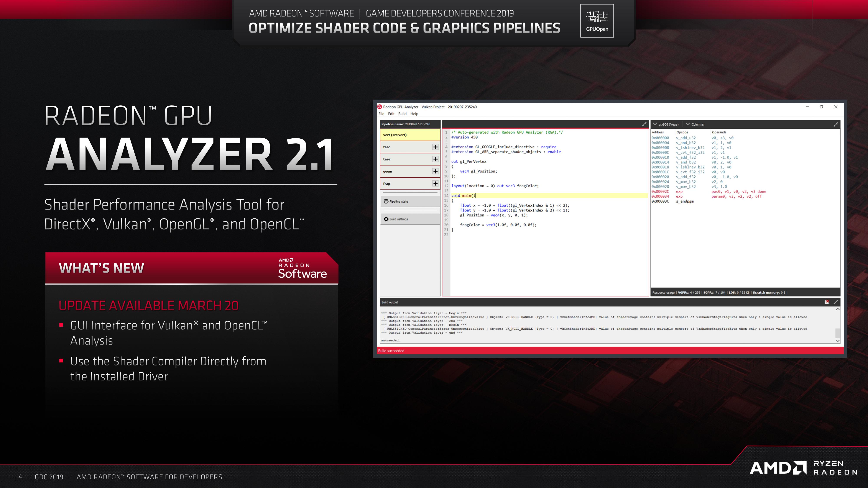
Task: Select the vert (src.vert) shader stage
Action: [410, 135]
